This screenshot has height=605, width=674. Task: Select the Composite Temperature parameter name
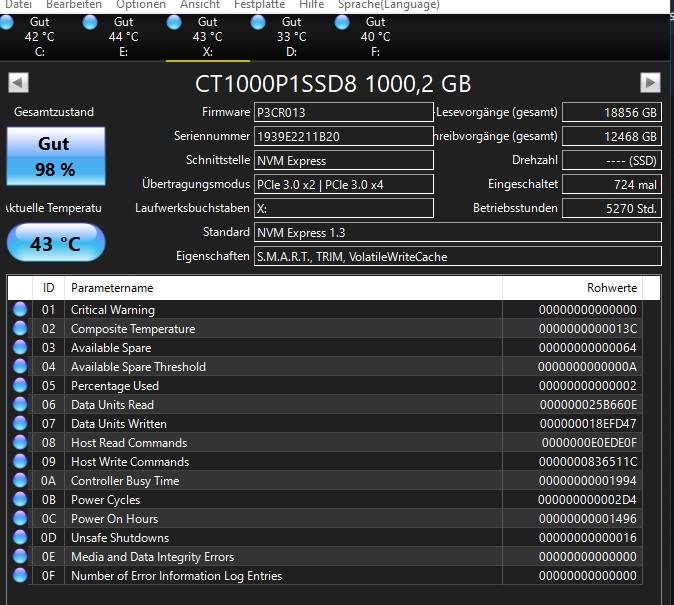pos(133,329)
